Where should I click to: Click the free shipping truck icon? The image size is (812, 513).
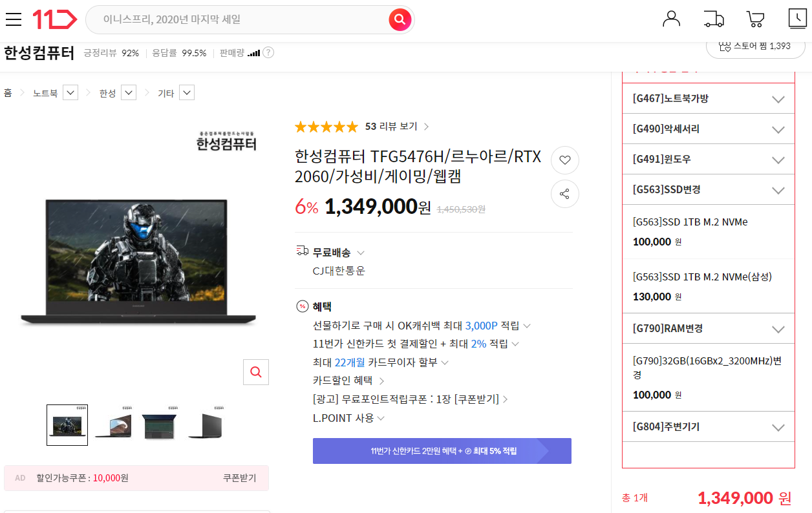click(x=302, y=251)
